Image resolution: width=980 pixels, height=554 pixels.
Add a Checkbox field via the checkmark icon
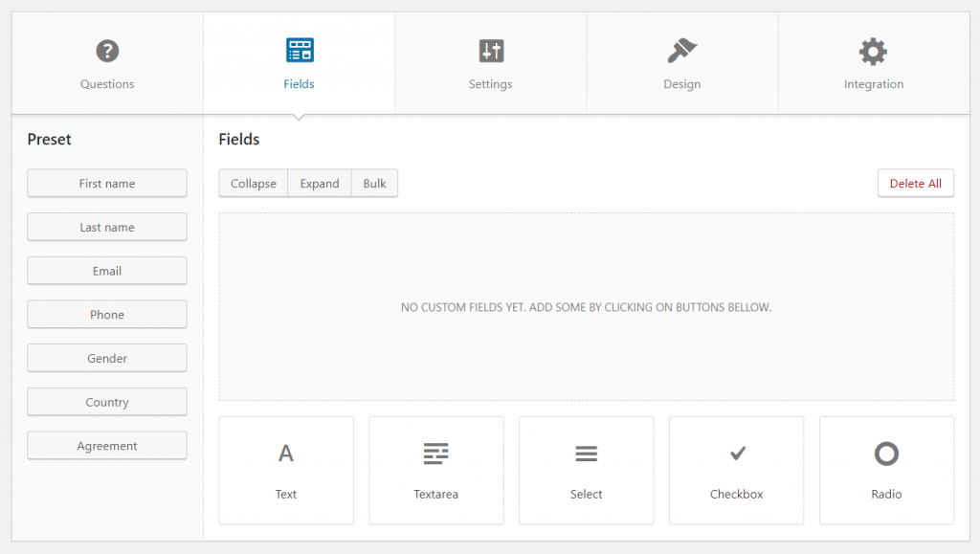[x=736, y=454]
